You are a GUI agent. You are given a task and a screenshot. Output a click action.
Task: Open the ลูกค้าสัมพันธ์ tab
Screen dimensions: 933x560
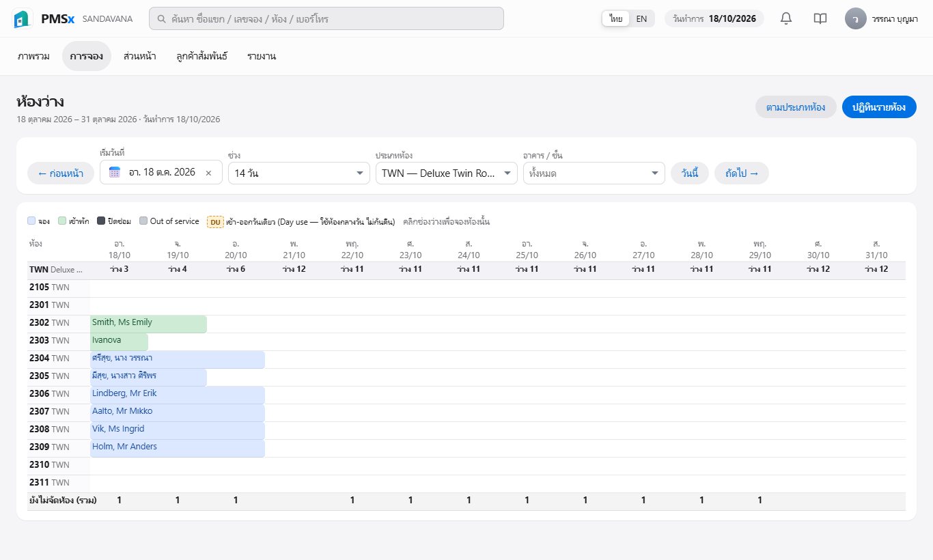[201, 56]
